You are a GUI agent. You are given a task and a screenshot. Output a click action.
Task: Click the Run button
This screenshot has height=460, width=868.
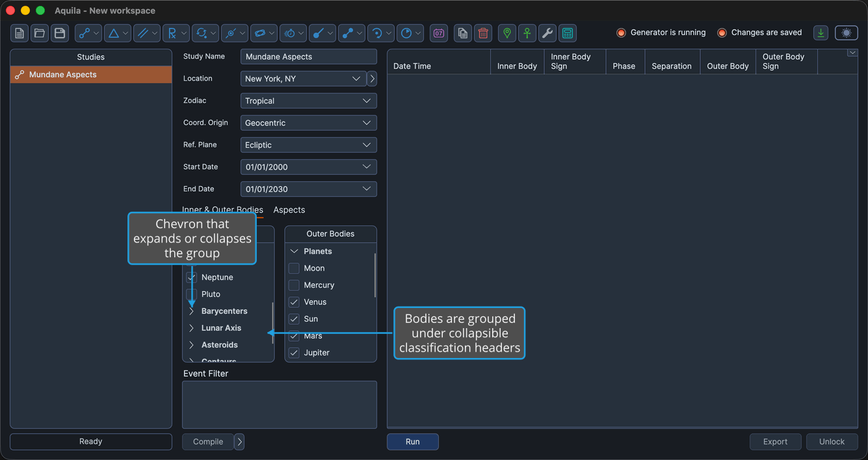click(413, 442)
